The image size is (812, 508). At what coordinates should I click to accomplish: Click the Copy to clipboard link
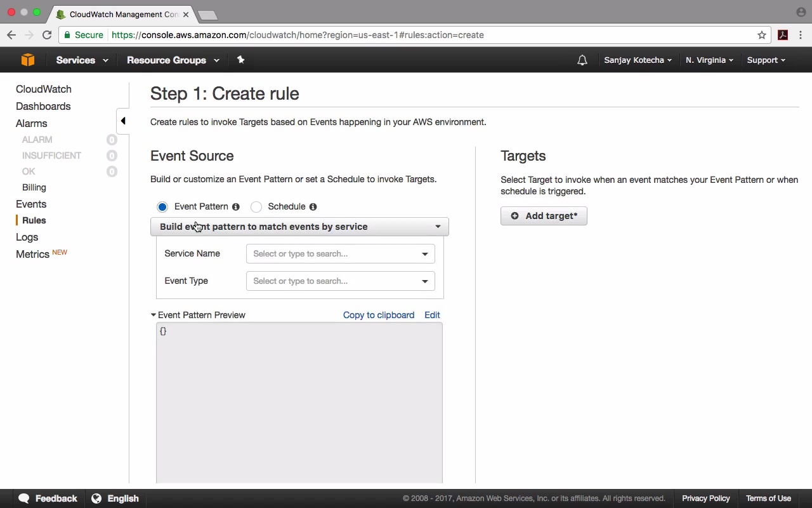(379, 315)
